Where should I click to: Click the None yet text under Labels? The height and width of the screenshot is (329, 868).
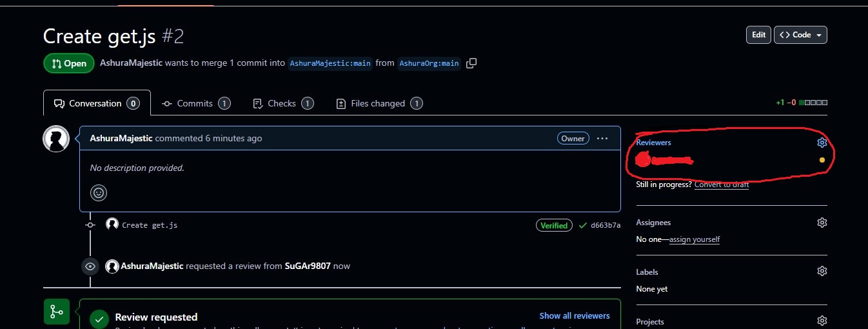[652, 289]
